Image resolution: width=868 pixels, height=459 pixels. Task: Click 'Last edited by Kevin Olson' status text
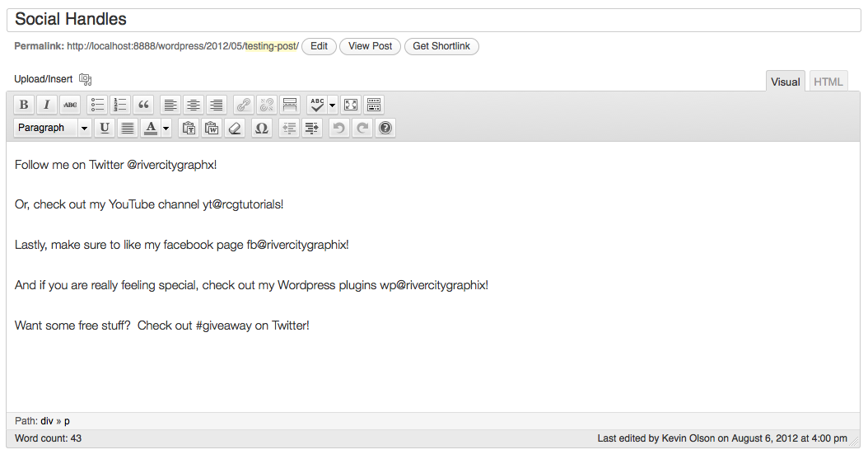click(722, 438)
